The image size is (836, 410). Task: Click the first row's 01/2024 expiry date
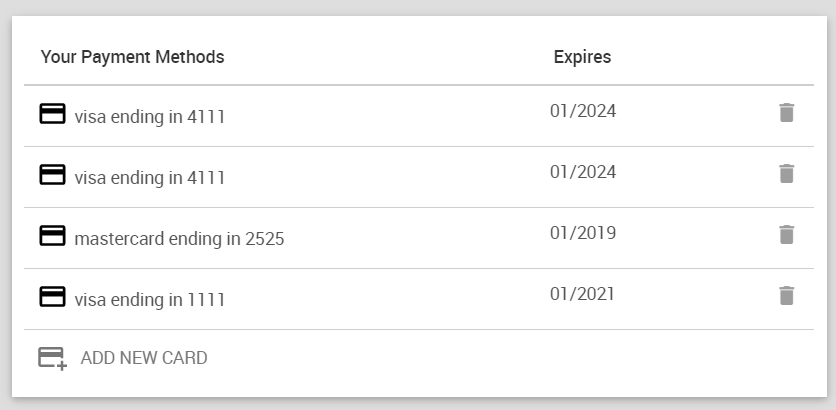(583, 111)
